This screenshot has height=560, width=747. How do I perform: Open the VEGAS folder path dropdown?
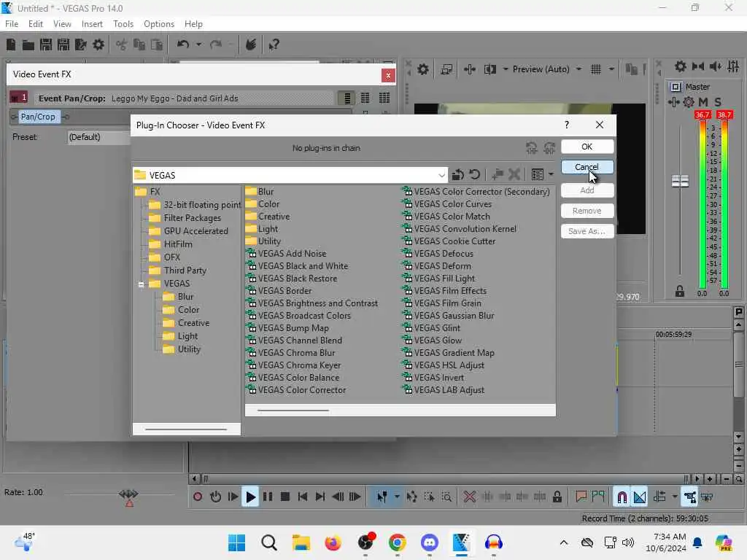coord(441,175)
